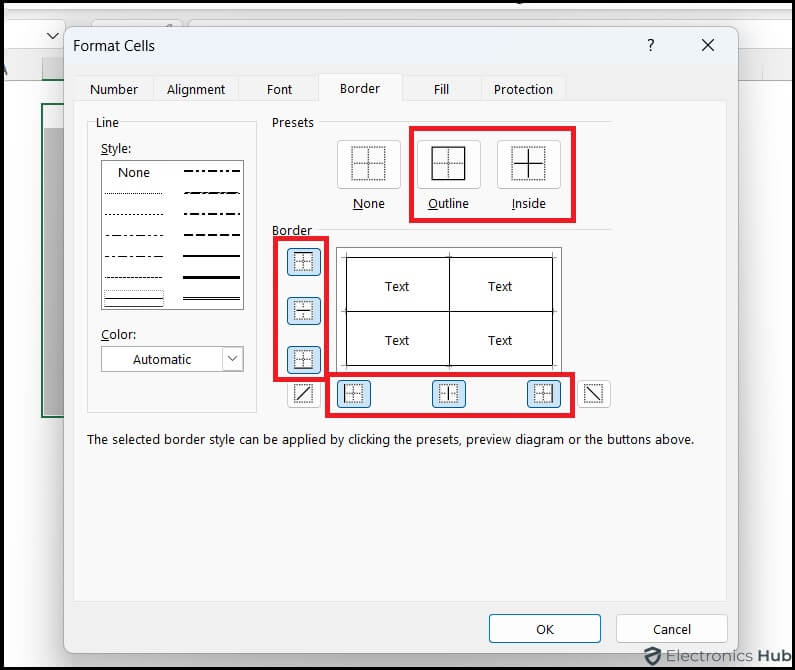Viewport: 795px width, 670px height.
Task: Toggle the inside vertical border button
Action: coord(449,394)
